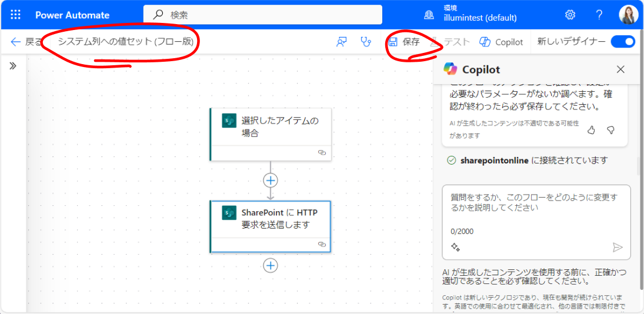Viewport: 644px width, 314px height.
Task: Click the Copilot logo in the pane header
Action: [450, 69]
